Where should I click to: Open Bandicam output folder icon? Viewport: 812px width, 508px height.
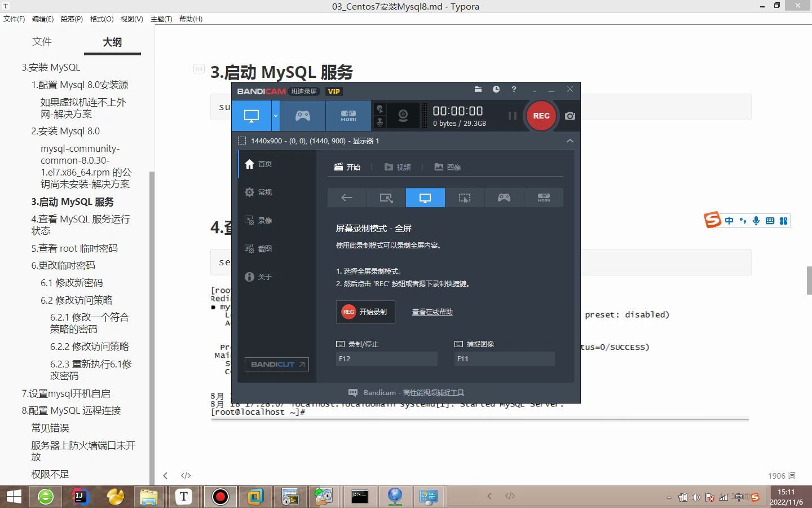click(x=478, y=89)
